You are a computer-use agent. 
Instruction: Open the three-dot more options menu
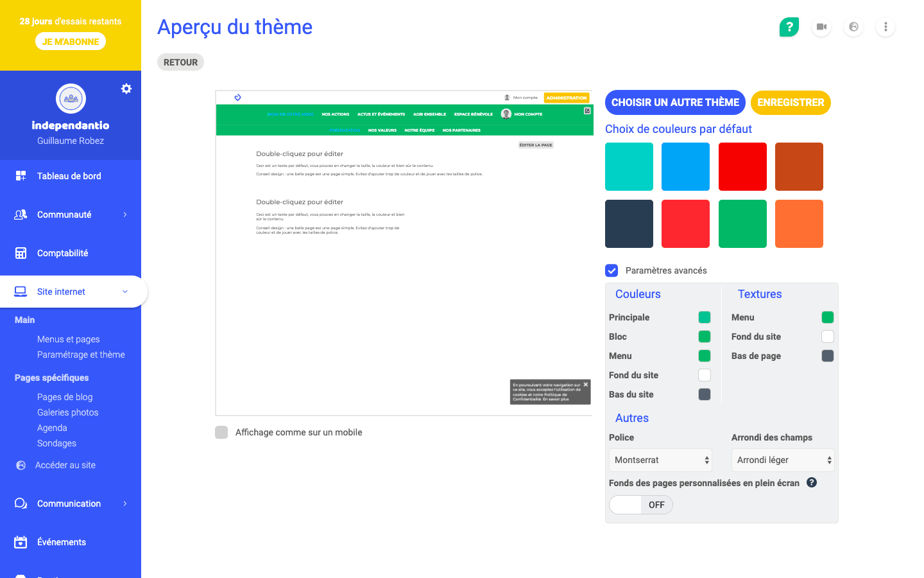(x=886, y=27)
